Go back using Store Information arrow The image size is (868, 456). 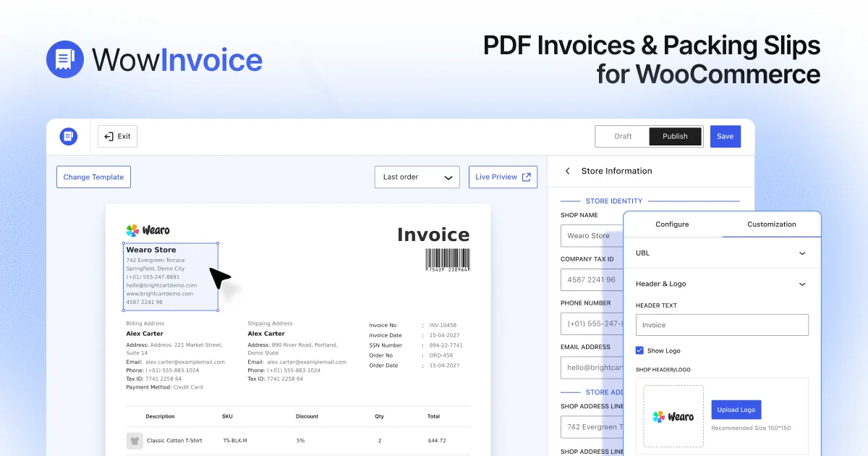coord(568,171)
